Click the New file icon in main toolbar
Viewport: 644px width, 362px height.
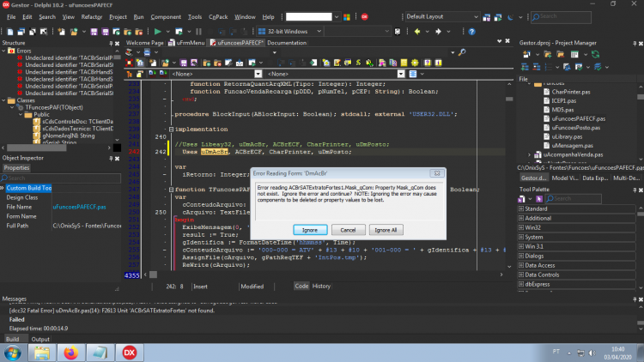pos(9,32)
